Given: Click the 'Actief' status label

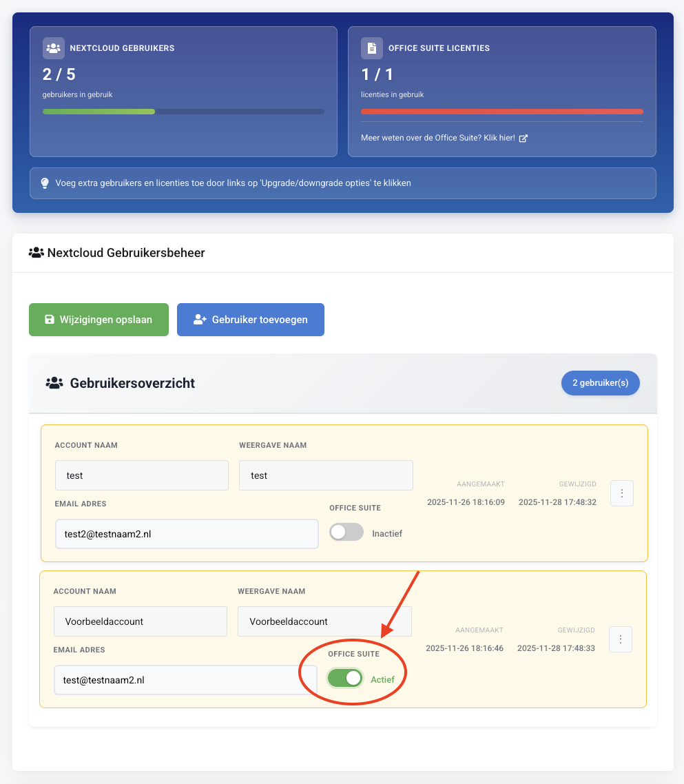Looking at the screenshot, I should 382,679.
